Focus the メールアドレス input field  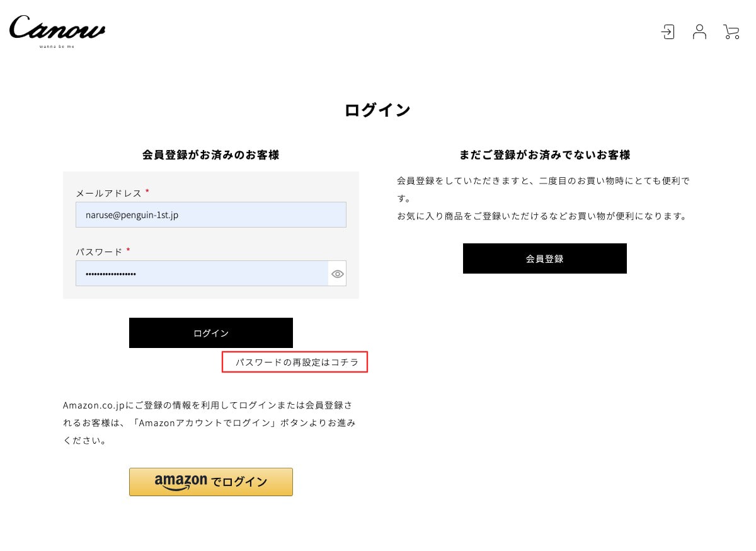[x=211, y=215]
